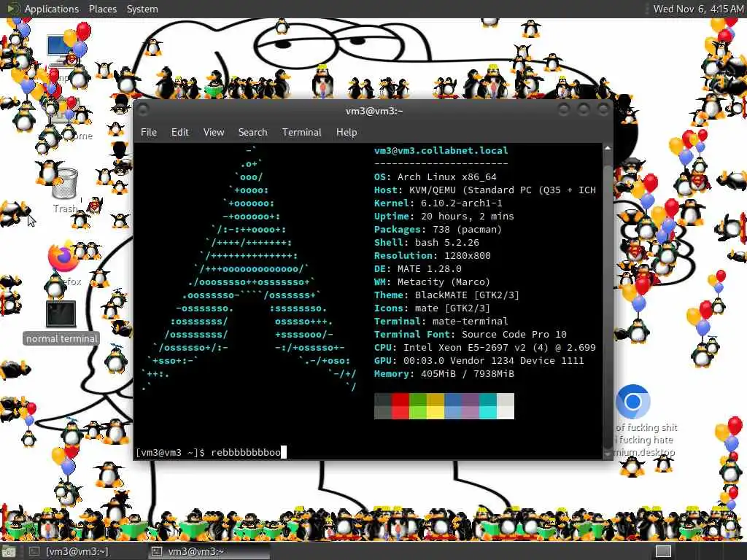The height and width of the screenshot is (560, 747).
Task: Click the green color block in neofetch
Action: tap(418, 406)
